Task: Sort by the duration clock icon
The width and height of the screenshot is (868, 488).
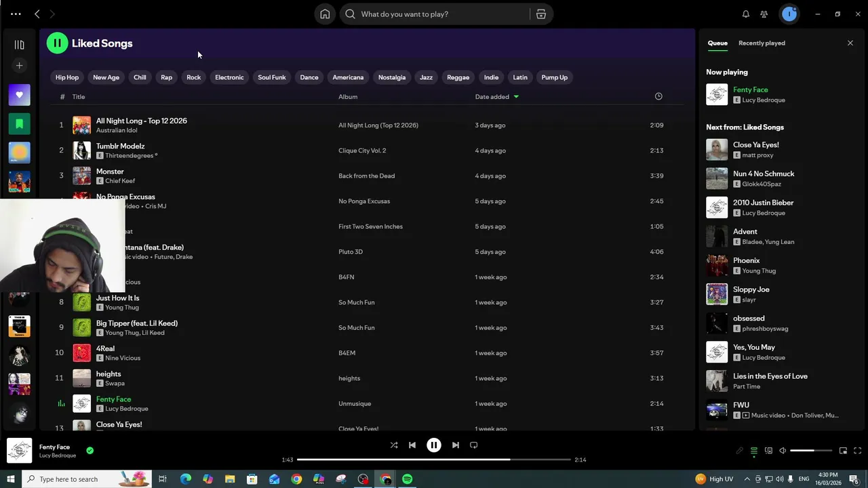Action: pyautogui.click(x=658, y=97)
